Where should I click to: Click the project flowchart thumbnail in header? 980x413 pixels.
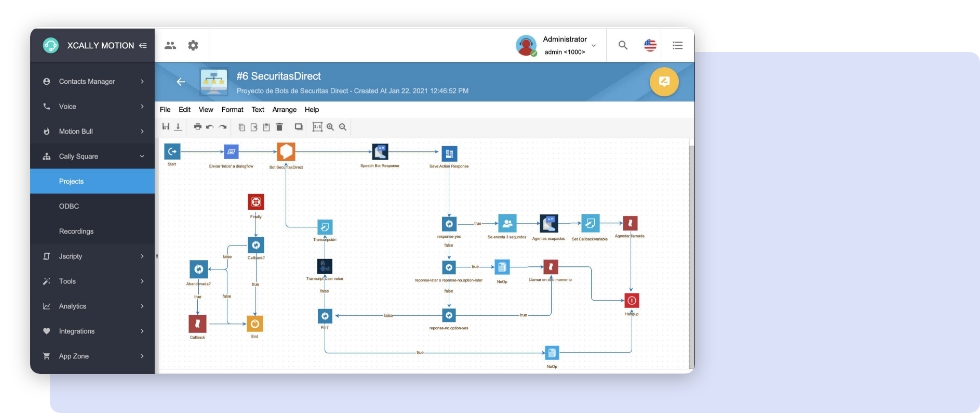coord(214,82)
